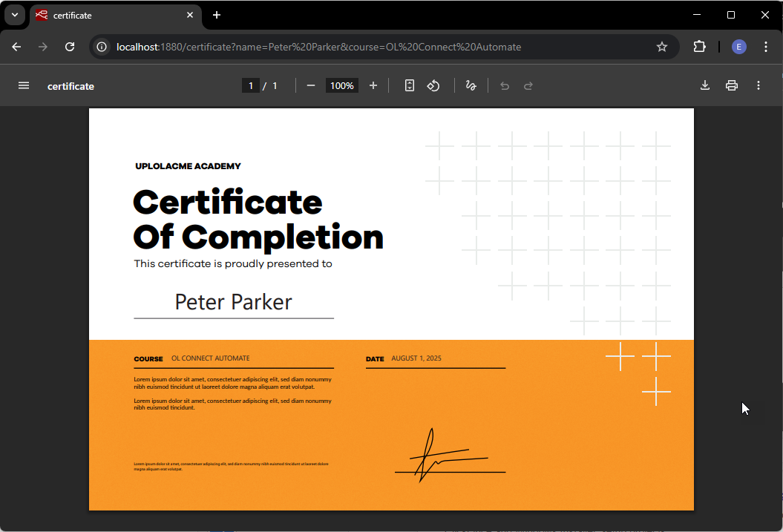Open the PDF sidebar menu

pos(24,86)
